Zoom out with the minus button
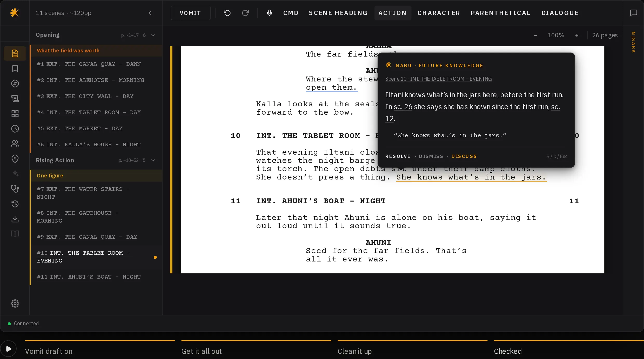644x359 pixels. 535,35
